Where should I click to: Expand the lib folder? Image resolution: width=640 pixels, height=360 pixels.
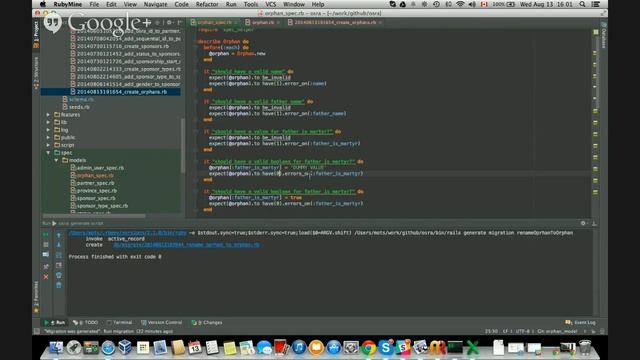click(x=48, y=122)
